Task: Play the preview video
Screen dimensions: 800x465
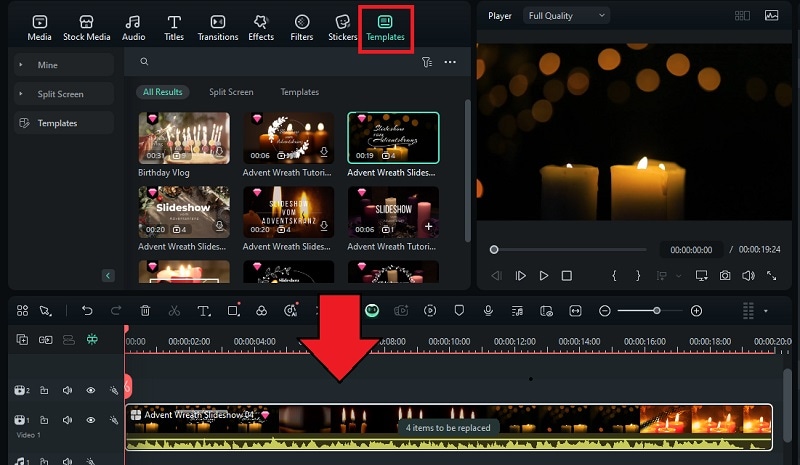Action: click(x=544, y=276)
